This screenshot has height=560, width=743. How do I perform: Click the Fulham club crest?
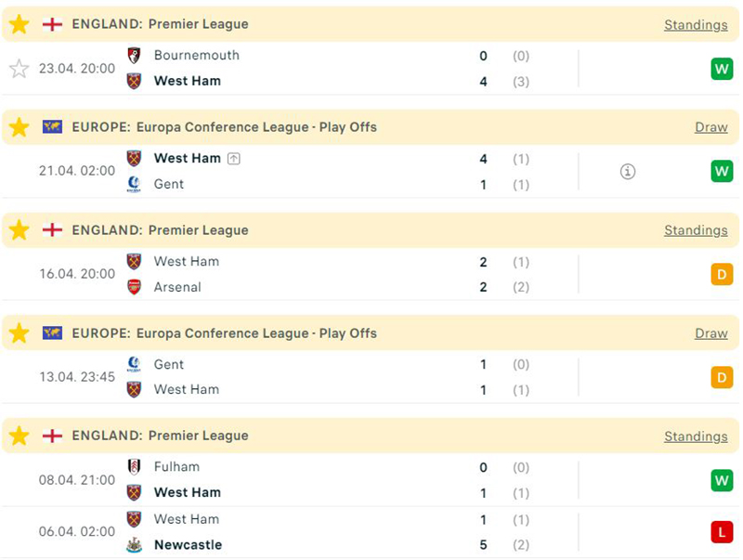coord(134,467)
